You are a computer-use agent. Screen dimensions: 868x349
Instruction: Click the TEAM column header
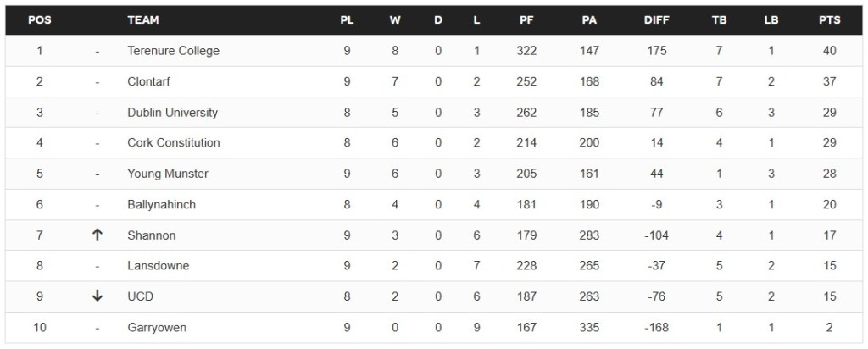point(143,19)
